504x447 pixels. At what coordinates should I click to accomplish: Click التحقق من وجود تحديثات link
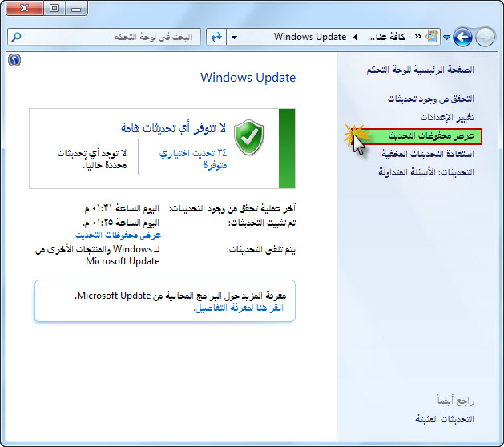click(431, 99)
